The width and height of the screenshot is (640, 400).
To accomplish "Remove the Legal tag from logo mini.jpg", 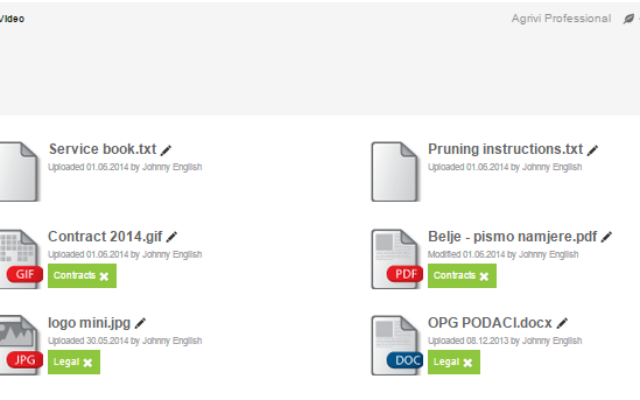I will pyautogui.click(x=88, y=363).
